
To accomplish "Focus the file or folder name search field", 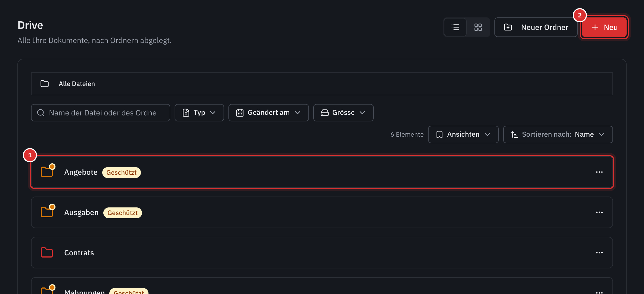I will [101, 113].
